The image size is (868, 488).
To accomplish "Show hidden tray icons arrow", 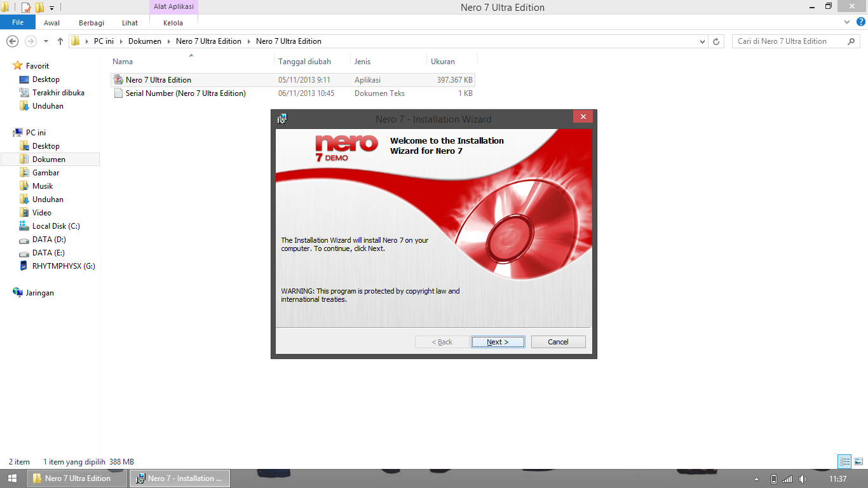I will [756, 479].
